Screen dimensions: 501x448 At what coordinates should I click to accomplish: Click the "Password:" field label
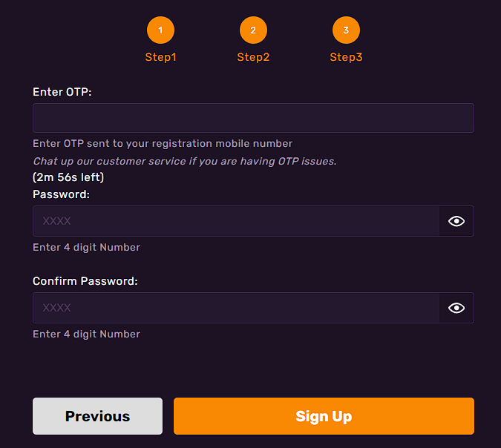pyautogui.click(x=61, y=194)
